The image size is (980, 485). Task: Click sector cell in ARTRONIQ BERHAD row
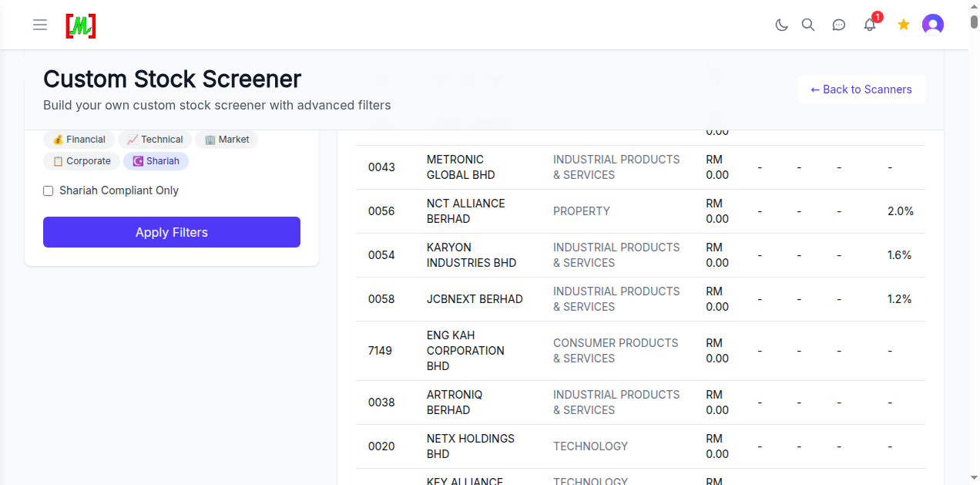tap(616, 402)
